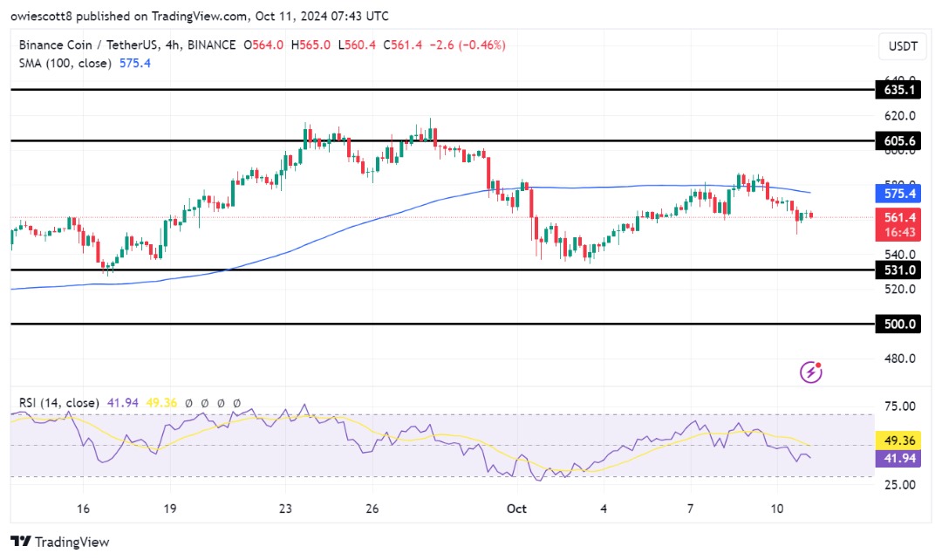Screen dimensions: 942x560
Task: Open the TradingView logo link
Action: pyautogui.click(x=60, y=542)
